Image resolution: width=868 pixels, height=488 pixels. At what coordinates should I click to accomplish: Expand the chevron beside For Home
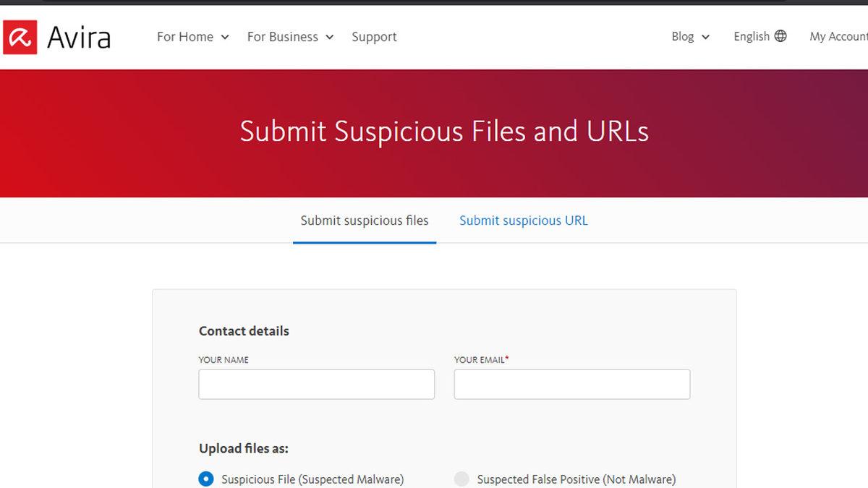pyautogui.click(x=225, y=38)
